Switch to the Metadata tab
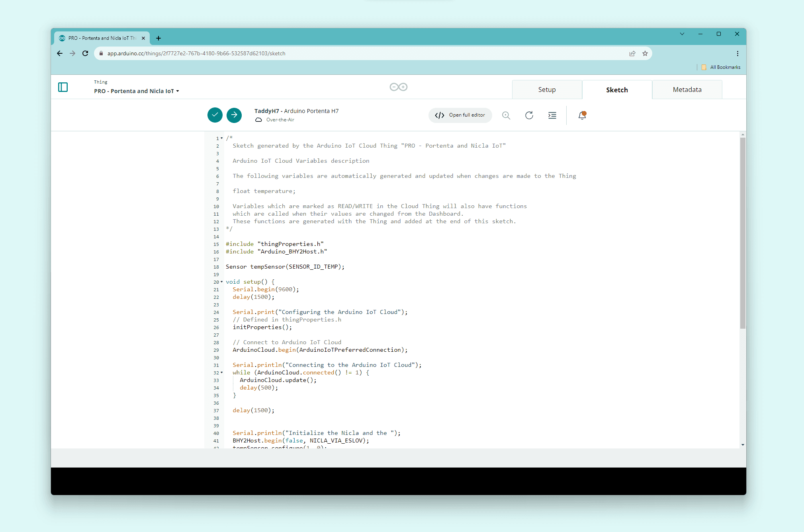The width and height of the screenshot is (804, 532). point(687,90)
